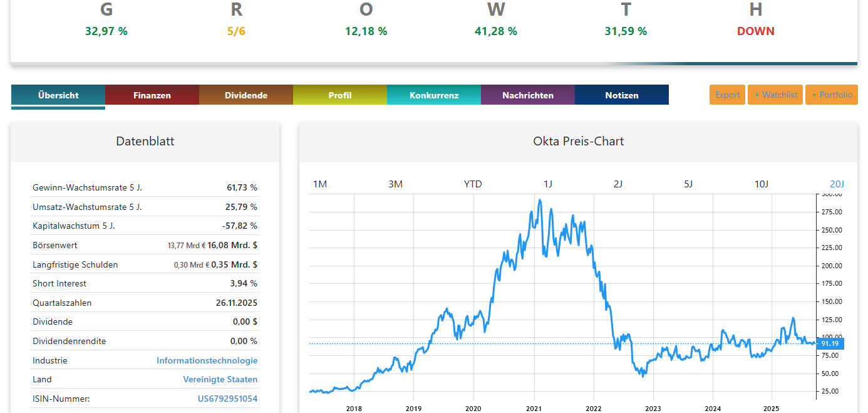Viewport: 868px width, 413px height.
Task: Go to the Konkurrenz tab
Action: click(x=434, y=95)
